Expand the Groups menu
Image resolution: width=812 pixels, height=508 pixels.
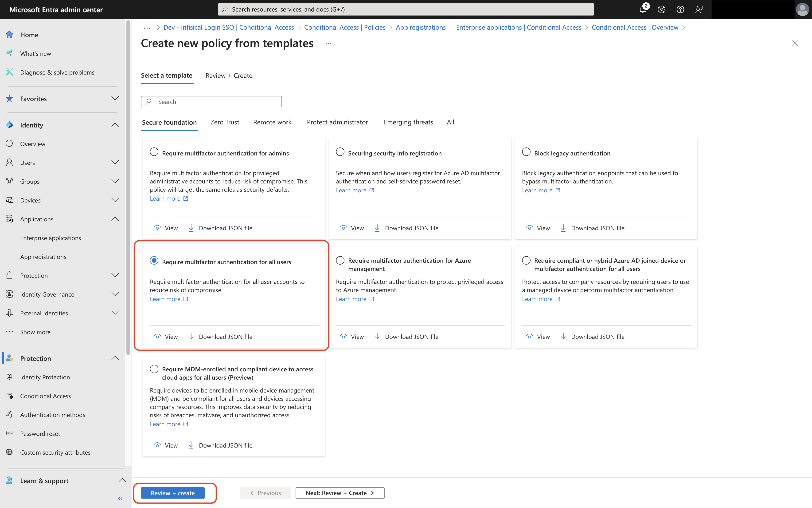(115, 181)
